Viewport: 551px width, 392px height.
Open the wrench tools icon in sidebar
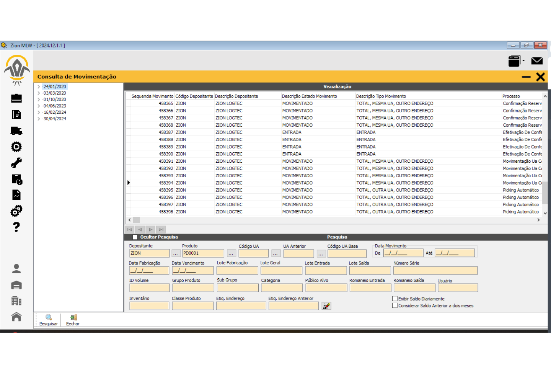16,163
